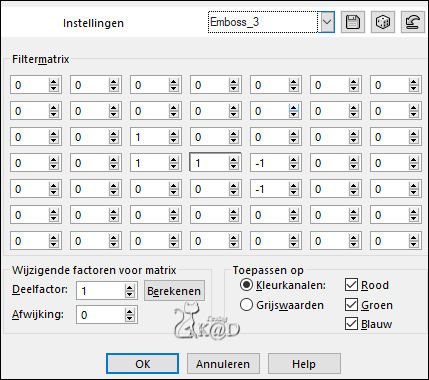This screenshot has height=380, width=429.
Task: Reset to default with the arrow icon
Action: click(413, 22)
